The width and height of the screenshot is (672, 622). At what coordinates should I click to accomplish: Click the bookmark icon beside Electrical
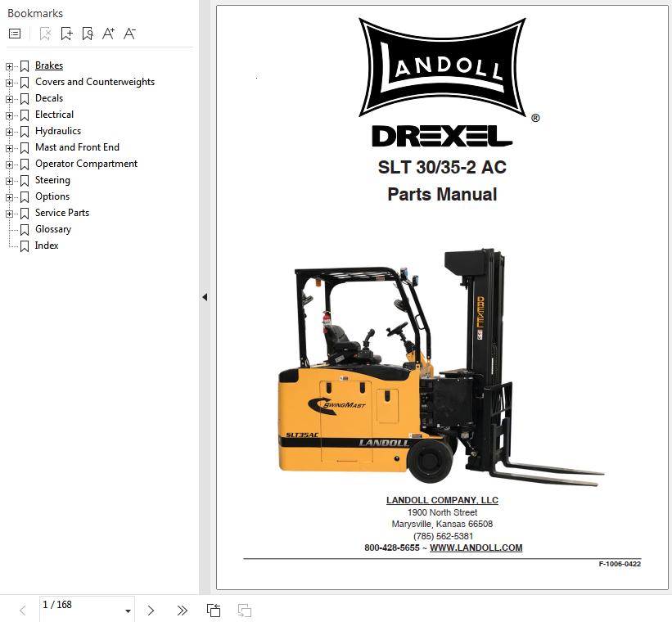click(25, 115)
